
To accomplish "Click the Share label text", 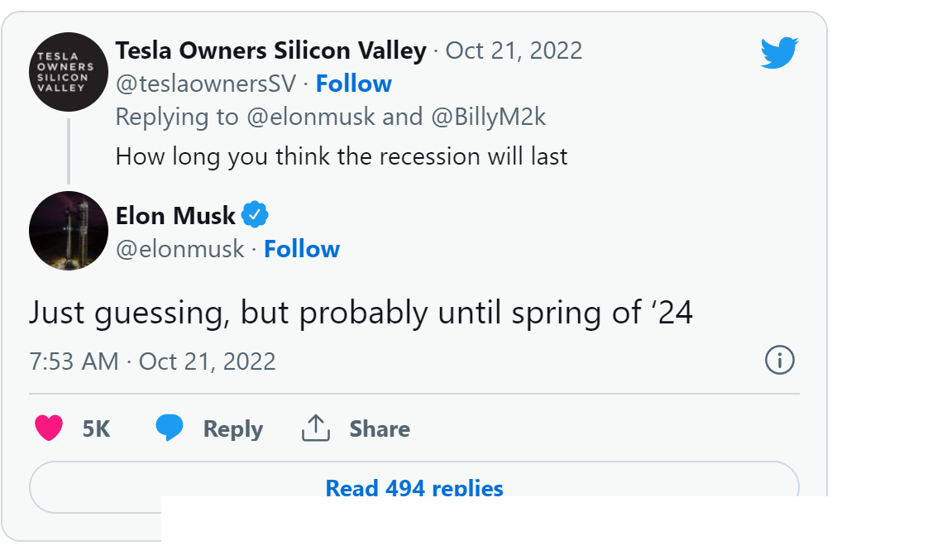I will (x=379, y=428).
